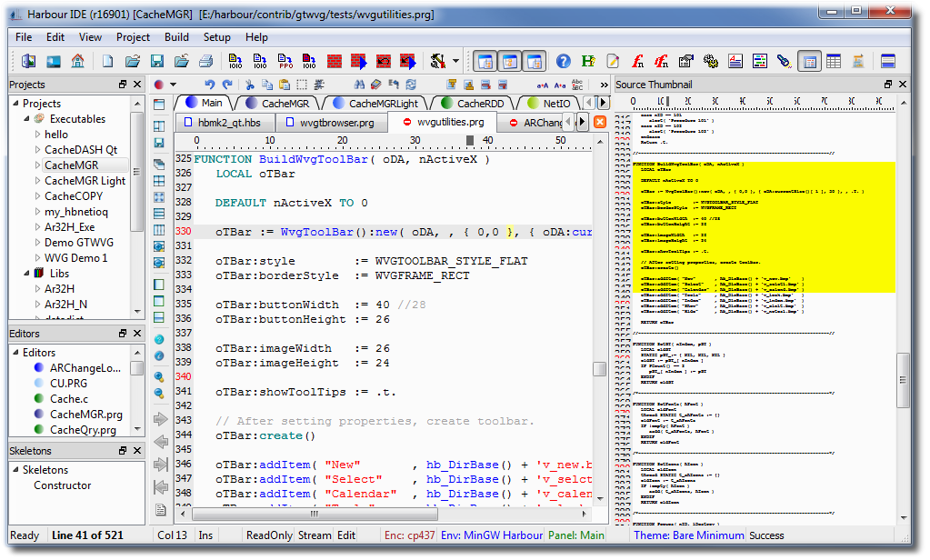Click the Undo arrow in editor toolbar
The width and height of the screenshot is (930, 560).
(x=211, y=85)
